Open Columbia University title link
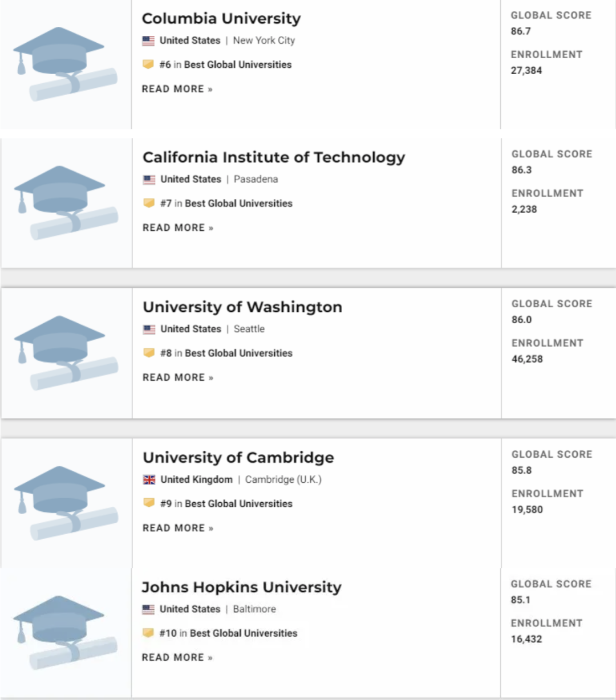 [x=221, y=18]
